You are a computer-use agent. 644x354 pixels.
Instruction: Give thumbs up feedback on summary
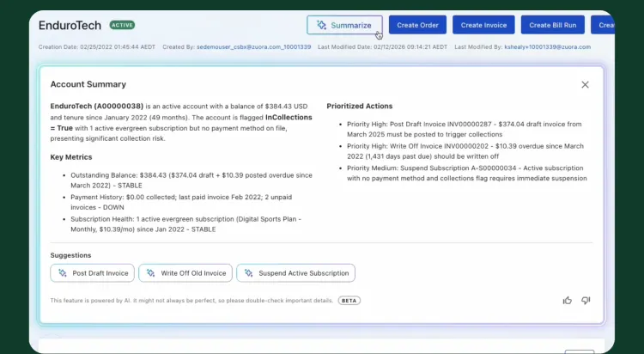point(568,301)
